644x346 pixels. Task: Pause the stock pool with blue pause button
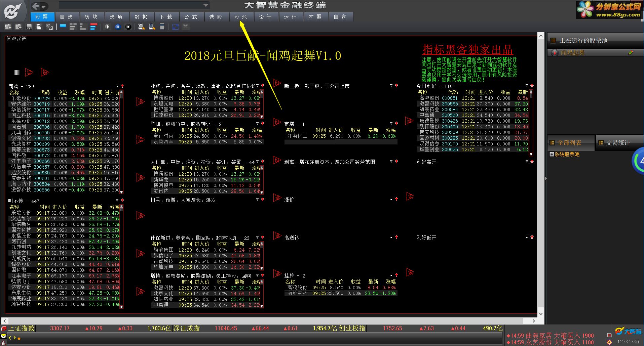tap(118, 27)
